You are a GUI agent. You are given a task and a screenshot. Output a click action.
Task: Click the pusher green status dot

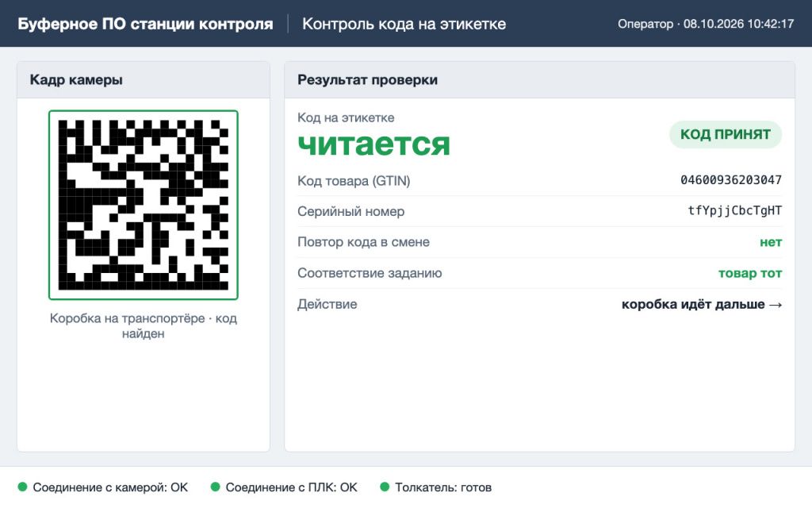385,487
